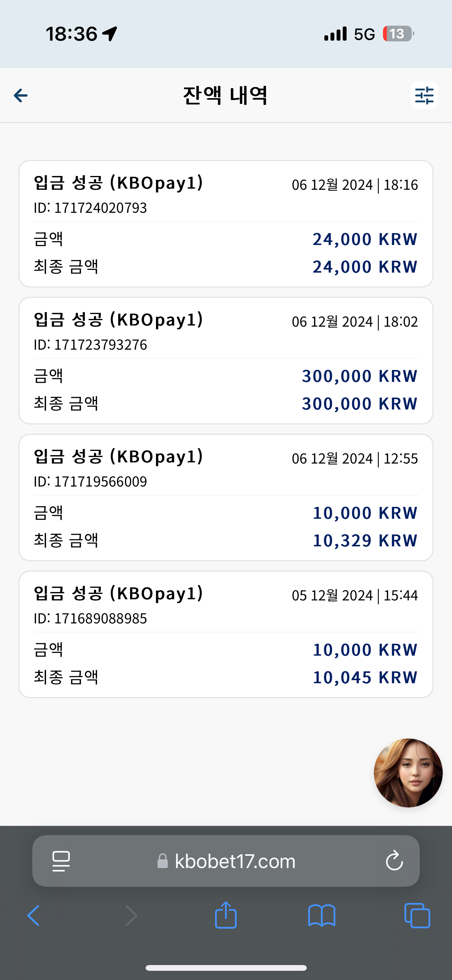Tap the kbobet17.com address bar
The width and height of the screenshot is (452, 980).
click(226, 861)
